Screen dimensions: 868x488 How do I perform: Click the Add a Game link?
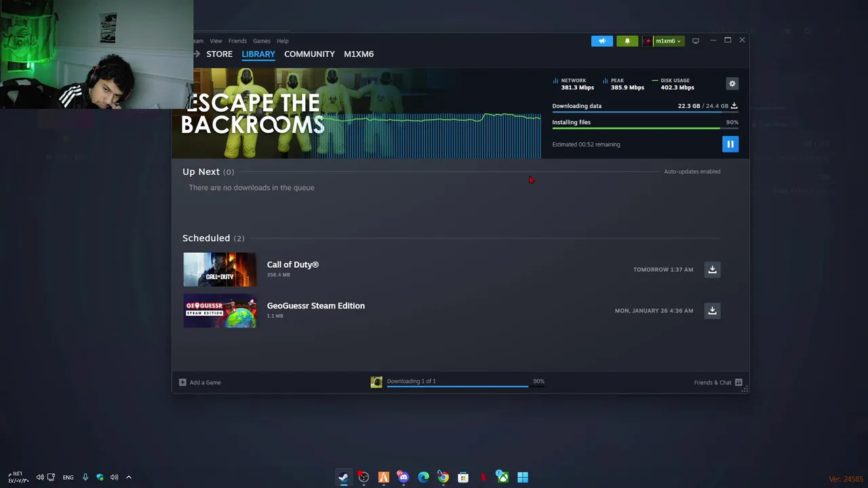205,382
